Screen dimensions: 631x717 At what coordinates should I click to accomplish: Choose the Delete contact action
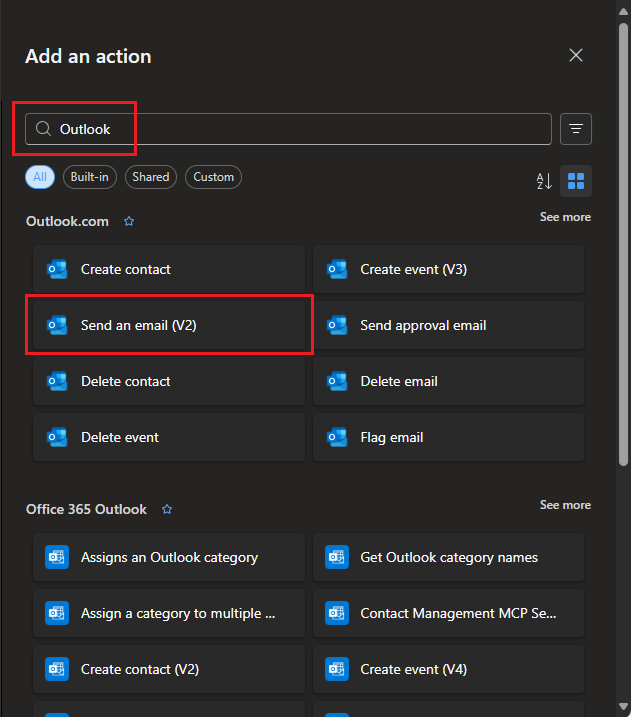[169, 381]
